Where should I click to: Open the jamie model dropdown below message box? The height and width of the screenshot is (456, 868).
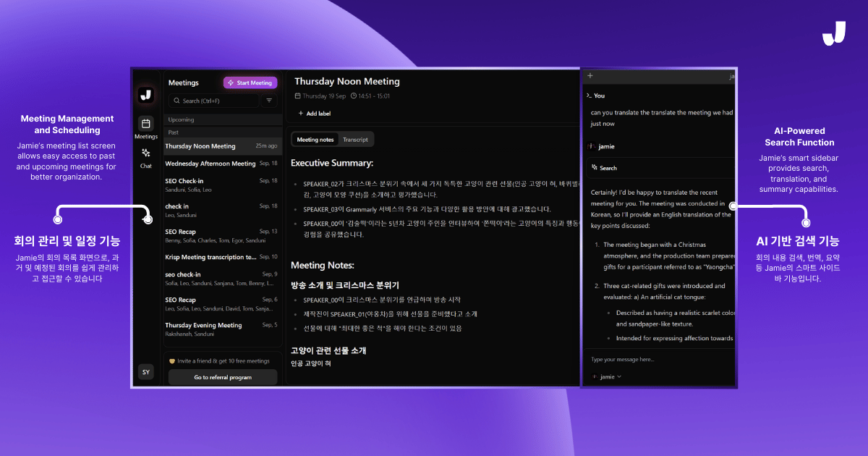click(x=607, y=376)
